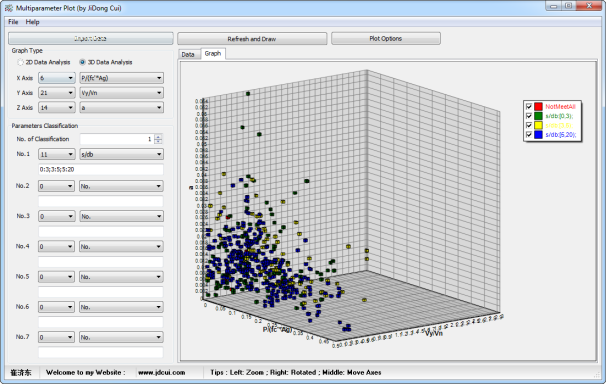Click P/(fc'*Ag) axis label on graph
The height and width of the screenshot is (384, 606).
click(x=277, y=329)
